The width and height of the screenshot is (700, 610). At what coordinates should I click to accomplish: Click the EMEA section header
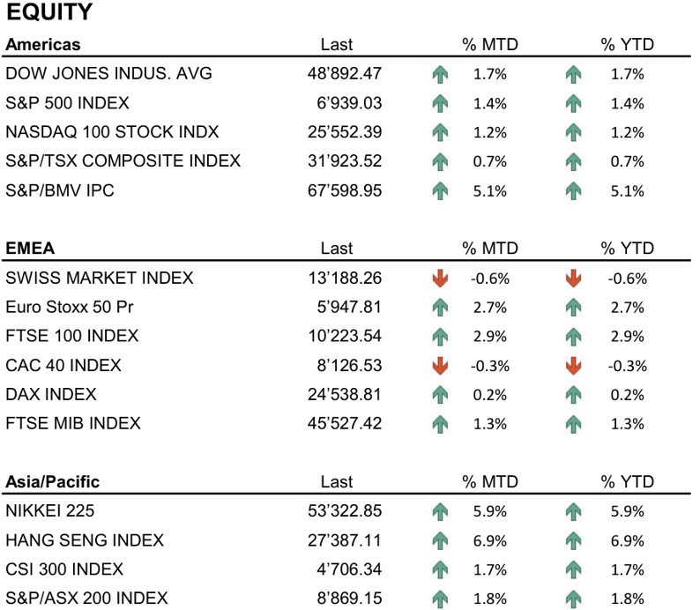[x=30, y=249]
